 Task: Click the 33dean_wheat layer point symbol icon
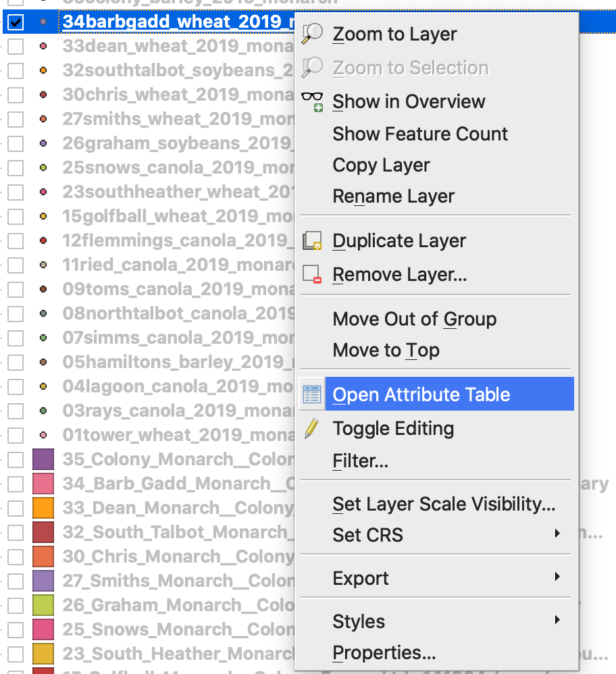43,47
